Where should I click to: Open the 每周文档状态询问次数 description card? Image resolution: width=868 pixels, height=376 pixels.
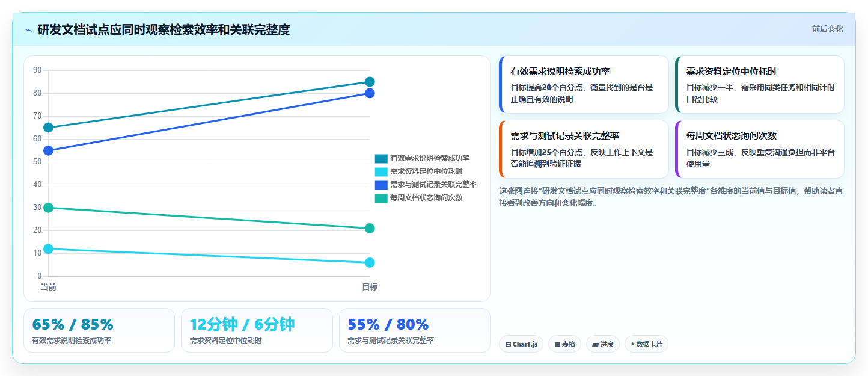click(759, 149)
